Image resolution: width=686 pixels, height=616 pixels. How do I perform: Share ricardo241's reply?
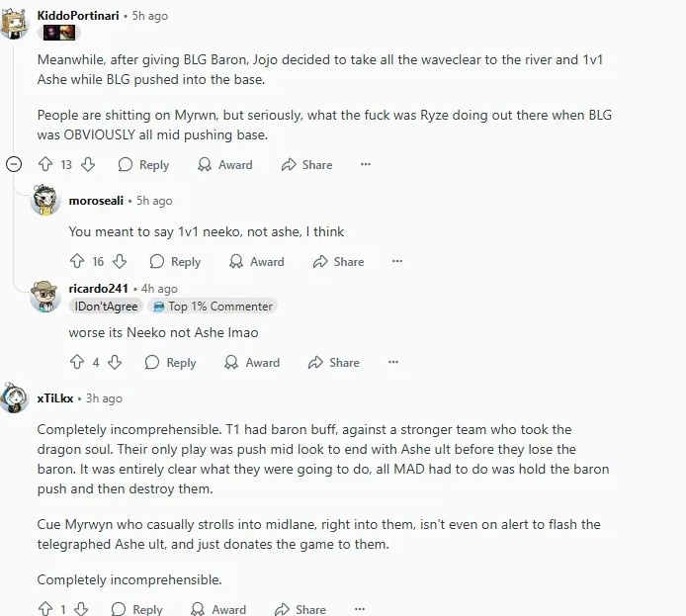tap(333, 362)
